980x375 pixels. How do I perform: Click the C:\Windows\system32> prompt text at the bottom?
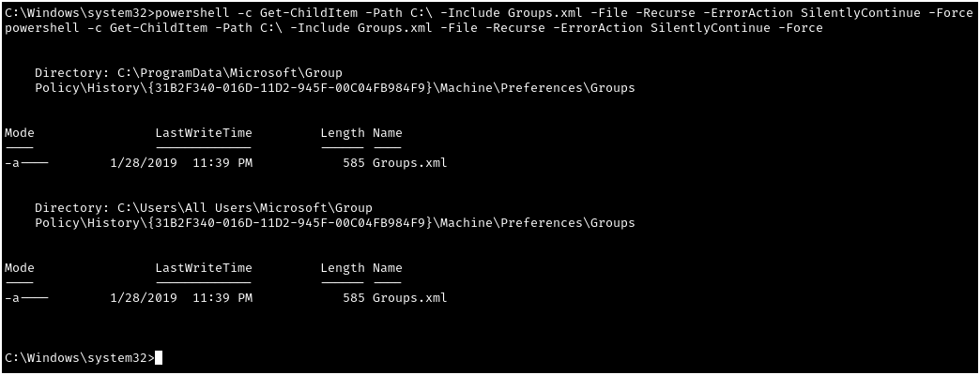point(79,357)
